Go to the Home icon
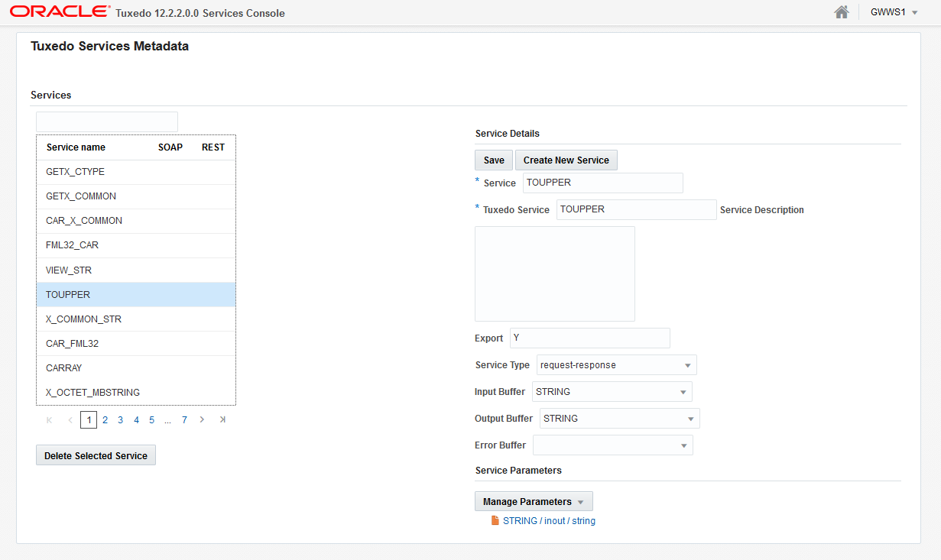This screenshot has width=941, height=560. (842, 12)
